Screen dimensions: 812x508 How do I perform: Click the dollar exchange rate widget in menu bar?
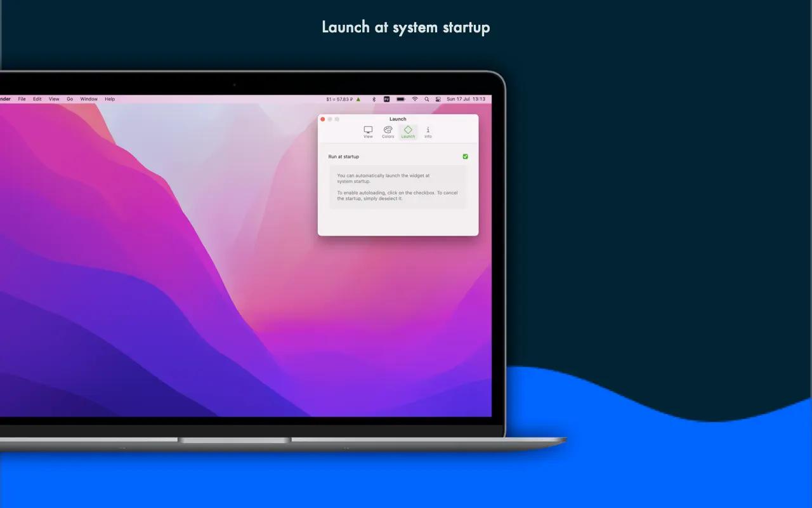pyautogui.click(x=339, y=99)
